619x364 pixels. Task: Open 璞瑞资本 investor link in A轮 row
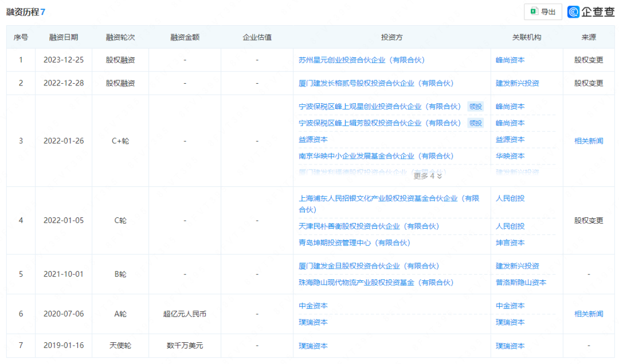313,323
